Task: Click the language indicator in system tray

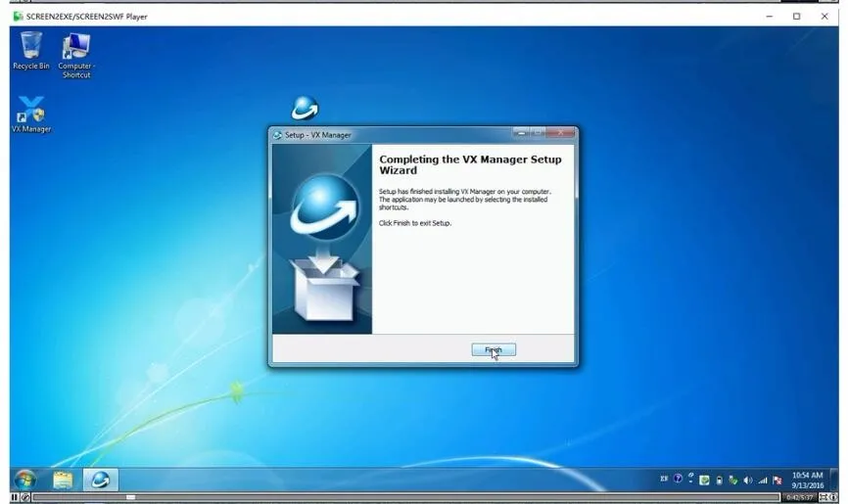Action: pyautogui.click(x=664, y=479)
